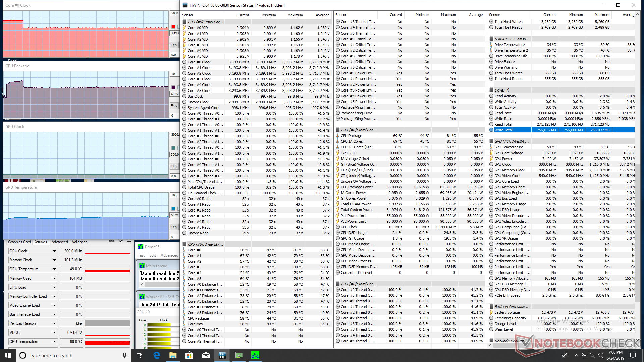Open the Windows Start menu
The height and width of the screenshot is (362, 644).
tap(8, 355)
